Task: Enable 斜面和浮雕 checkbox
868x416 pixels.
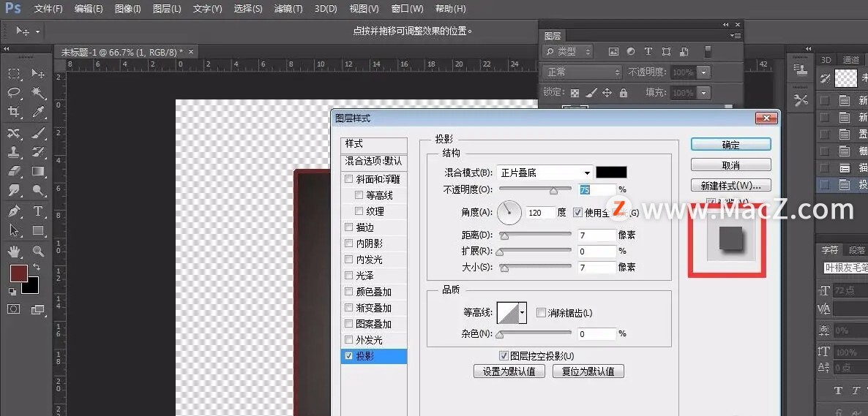Action: 349,179
